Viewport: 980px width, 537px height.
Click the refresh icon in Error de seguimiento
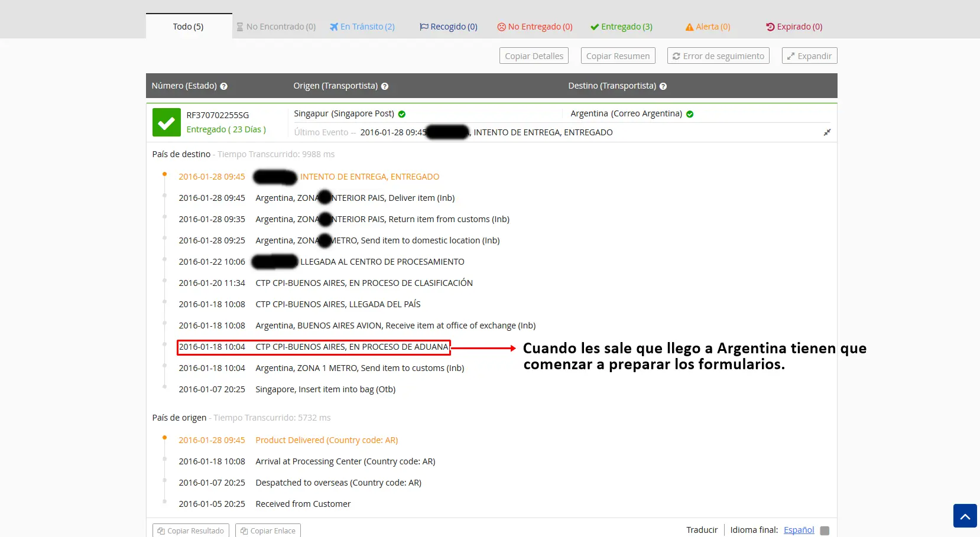[676, 56]
